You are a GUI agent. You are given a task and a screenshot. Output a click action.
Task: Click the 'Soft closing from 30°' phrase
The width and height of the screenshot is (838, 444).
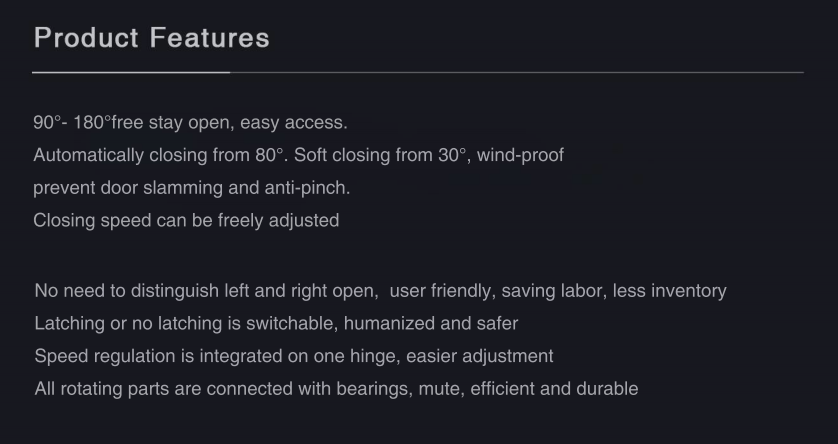point(380,155)
